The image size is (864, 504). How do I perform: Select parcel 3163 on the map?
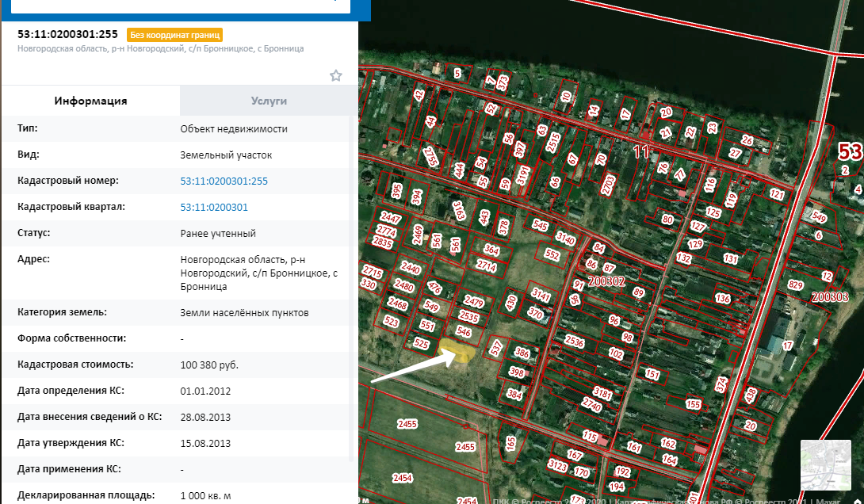(x=458, y=211)
